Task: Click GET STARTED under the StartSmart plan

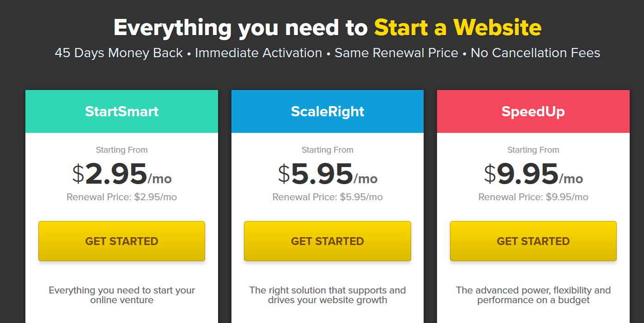Action: (122, 241)
